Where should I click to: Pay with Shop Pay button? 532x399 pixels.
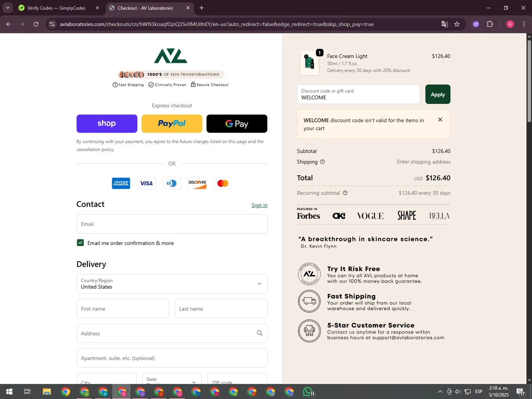point(107,123)
